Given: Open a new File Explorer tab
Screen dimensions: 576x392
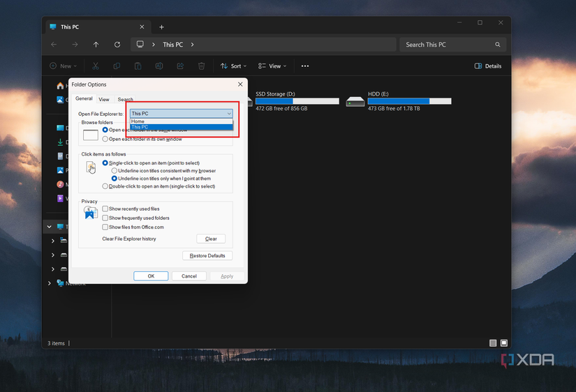Looking at the screenshot, I should tap(162, 27).
